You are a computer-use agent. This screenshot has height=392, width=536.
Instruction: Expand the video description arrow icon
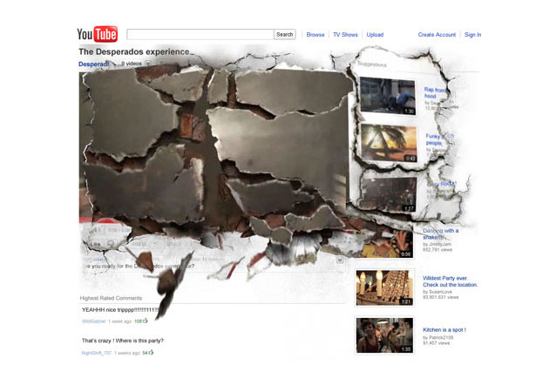pyautogui.click(x=340, y=260)
